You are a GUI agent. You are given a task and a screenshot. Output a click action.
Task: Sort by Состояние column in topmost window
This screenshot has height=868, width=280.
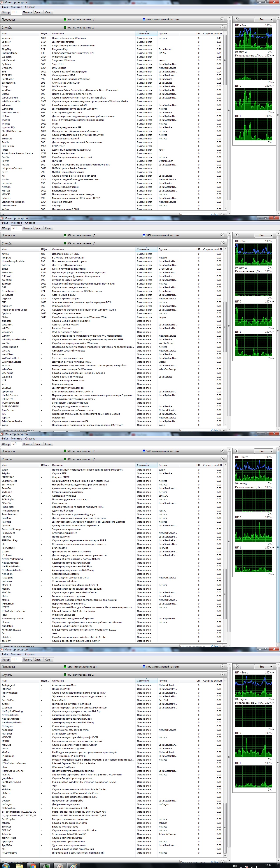coord(146,34)
